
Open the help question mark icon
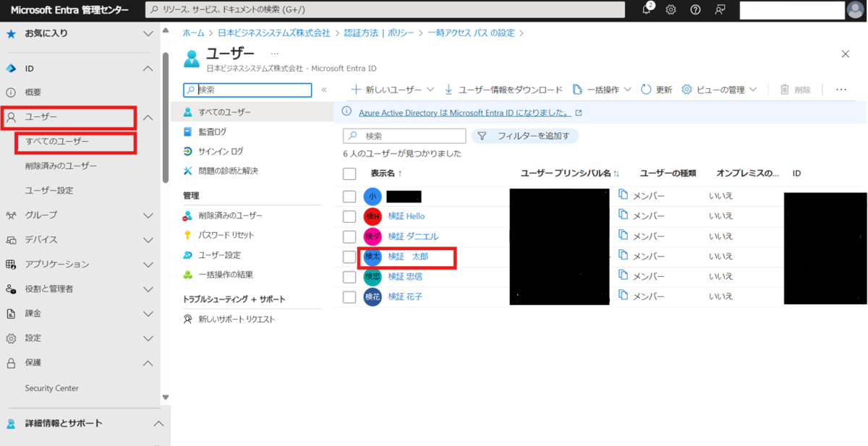695,9
